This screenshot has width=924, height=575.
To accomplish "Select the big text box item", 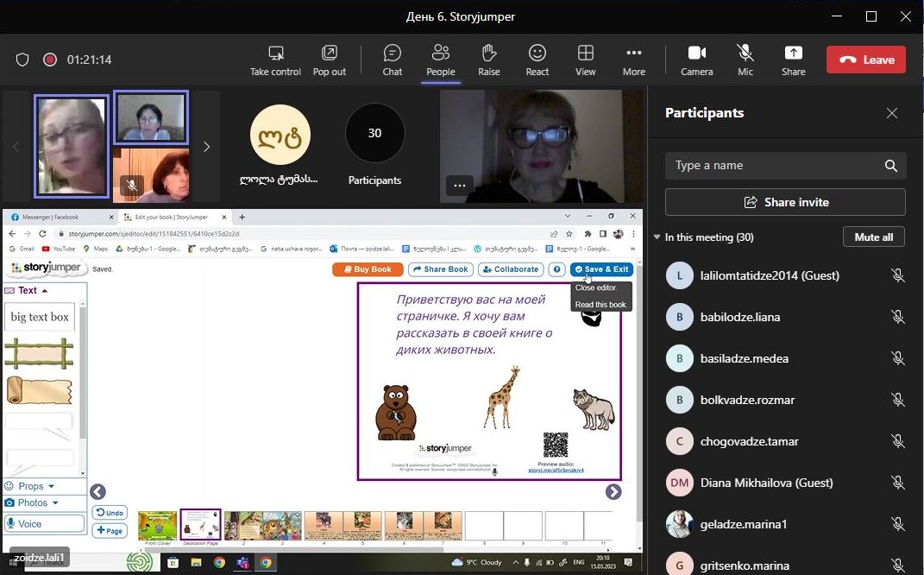I will coord(40,317).
